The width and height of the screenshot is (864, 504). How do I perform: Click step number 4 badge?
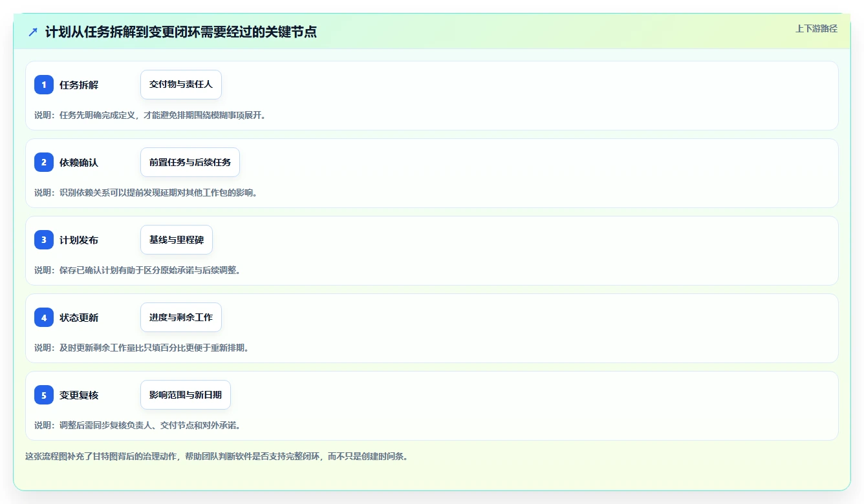(x=44, y=317)
